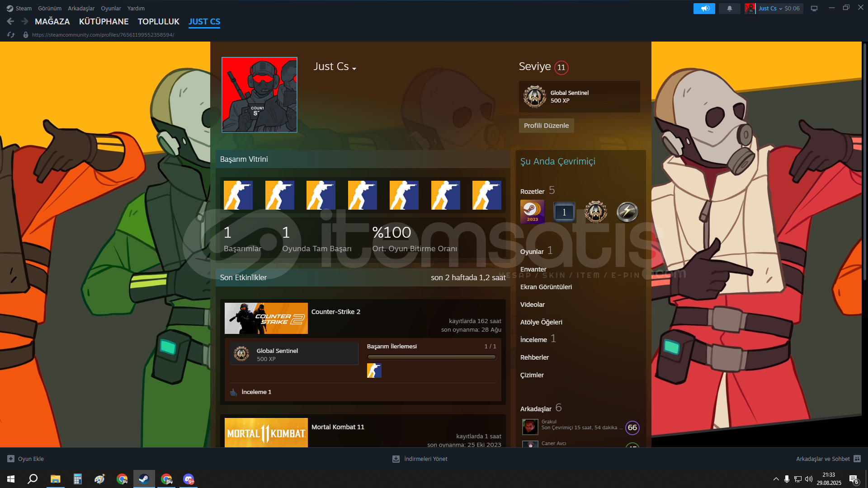This screenshot has width=868, height=488.
Task: Switch to the KÜTÜPHANE tab
Action: tap(104, 21)
